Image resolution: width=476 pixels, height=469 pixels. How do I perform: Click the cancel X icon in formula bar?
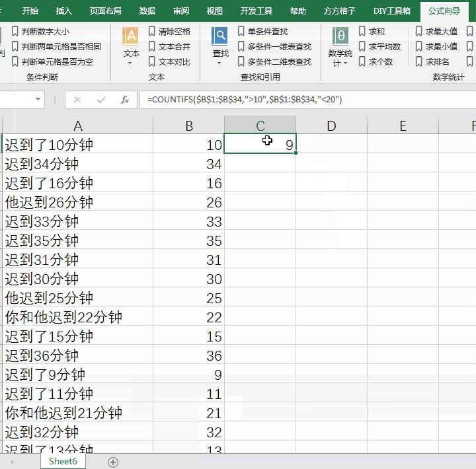(x=77, y=100)
